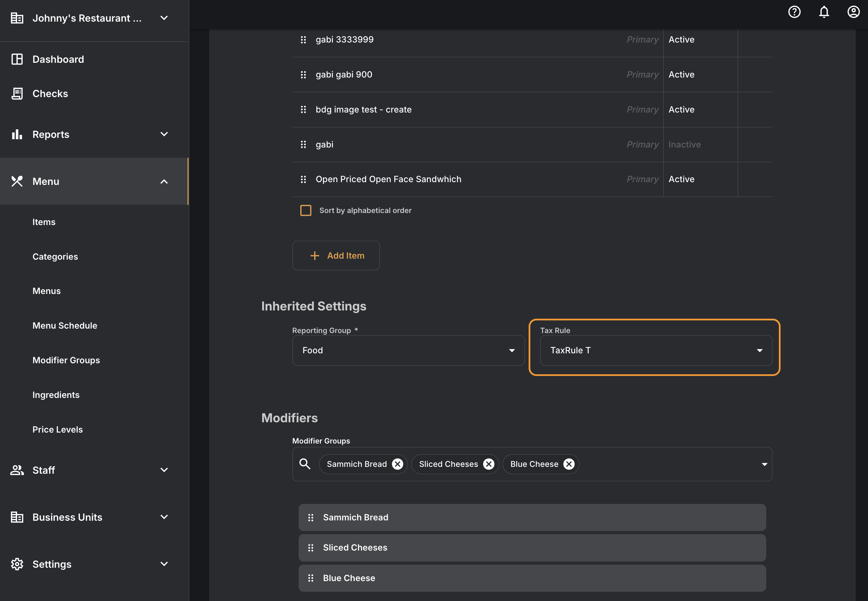Expand the Business Units chevron
This screenshot has height=601, width=868.
(x=164, y=517)
